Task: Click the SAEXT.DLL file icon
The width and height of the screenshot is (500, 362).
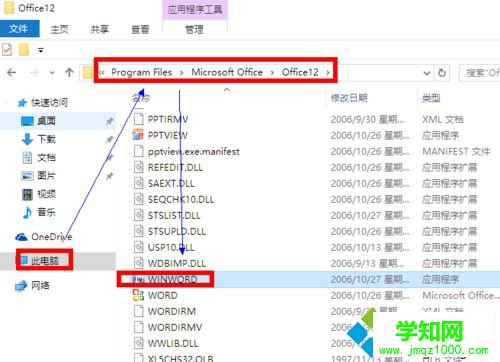Action: tap(138, 183)
